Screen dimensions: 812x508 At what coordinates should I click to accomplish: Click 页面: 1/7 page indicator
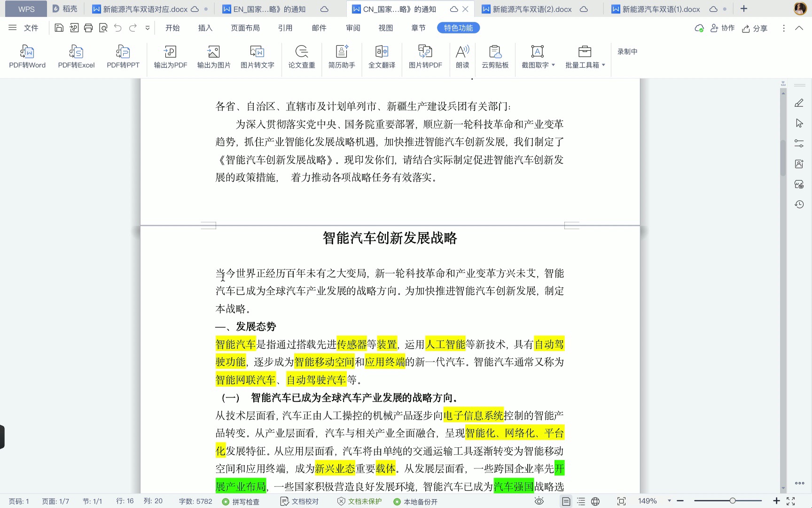point(55,501)
